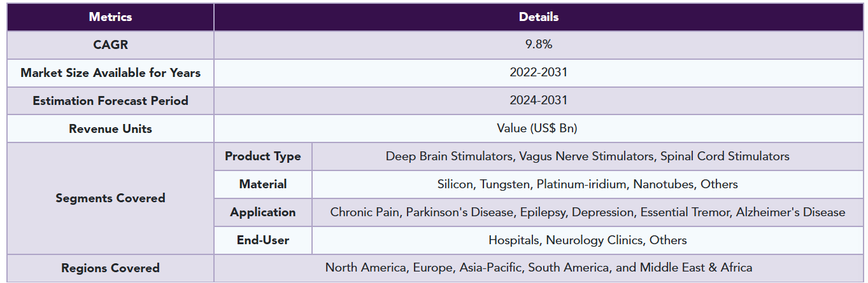The height and width of the screenshot is (283, 868).
Task: Click the Metrics column header
Action: tap(110, 17)
